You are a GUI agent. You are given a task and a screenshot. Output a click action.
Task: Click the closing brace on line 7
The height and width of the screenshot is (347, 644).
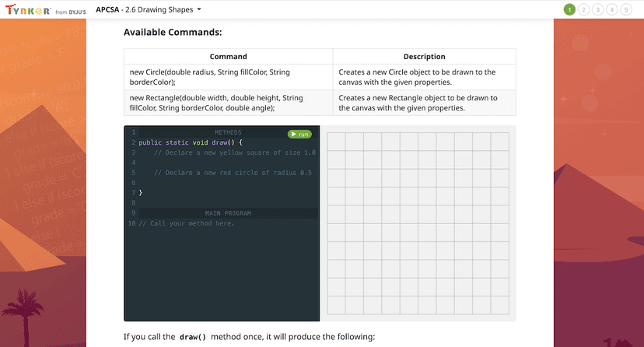tap(141, 193)
